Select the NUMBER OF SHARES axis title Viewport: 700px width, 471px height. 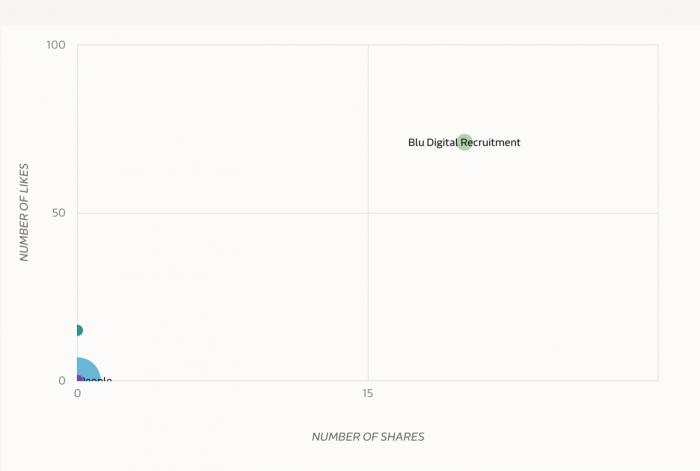click(x=368, y=436)
